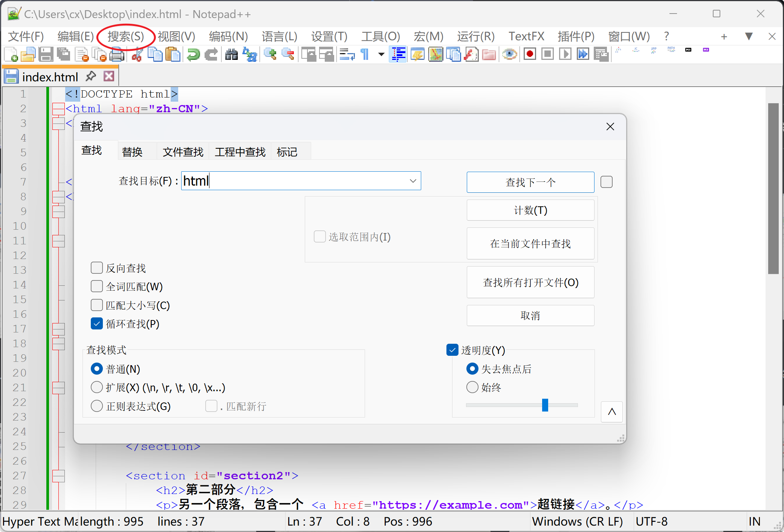
Task: Click the Find binoculars toolbar icon
Action: pos(231,55)
